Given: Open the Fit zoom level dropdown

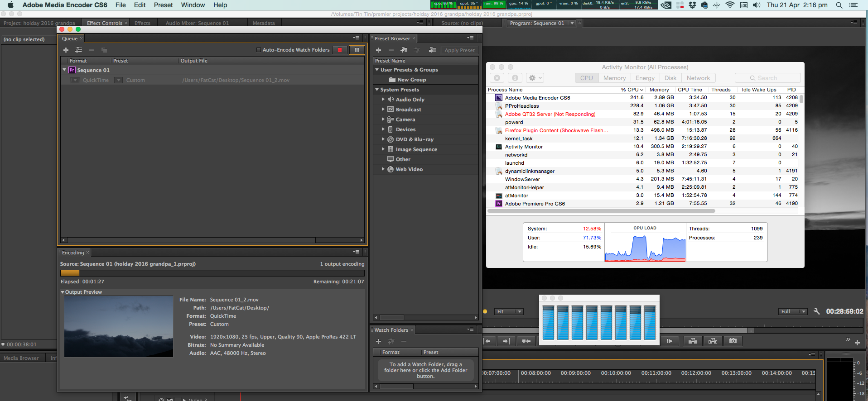Looking at the screenshot, I should pyautogui.click(x=509, y=311).
